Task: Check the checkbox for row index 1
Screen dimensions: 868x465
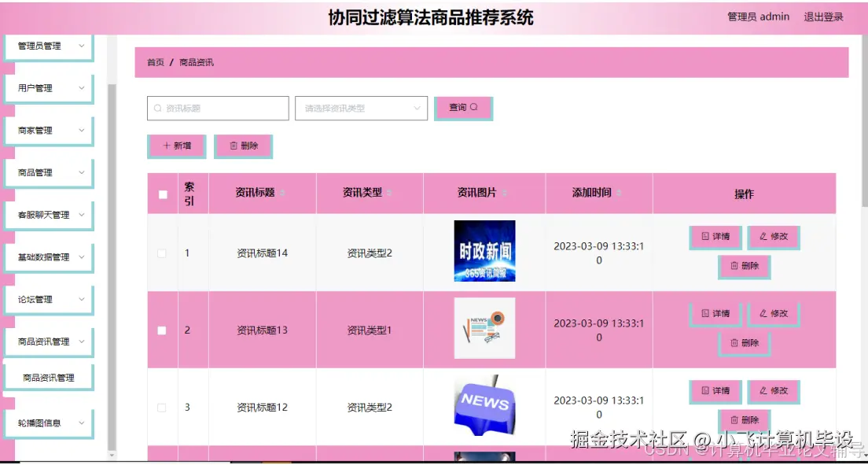Action: [x=162, y=254]
